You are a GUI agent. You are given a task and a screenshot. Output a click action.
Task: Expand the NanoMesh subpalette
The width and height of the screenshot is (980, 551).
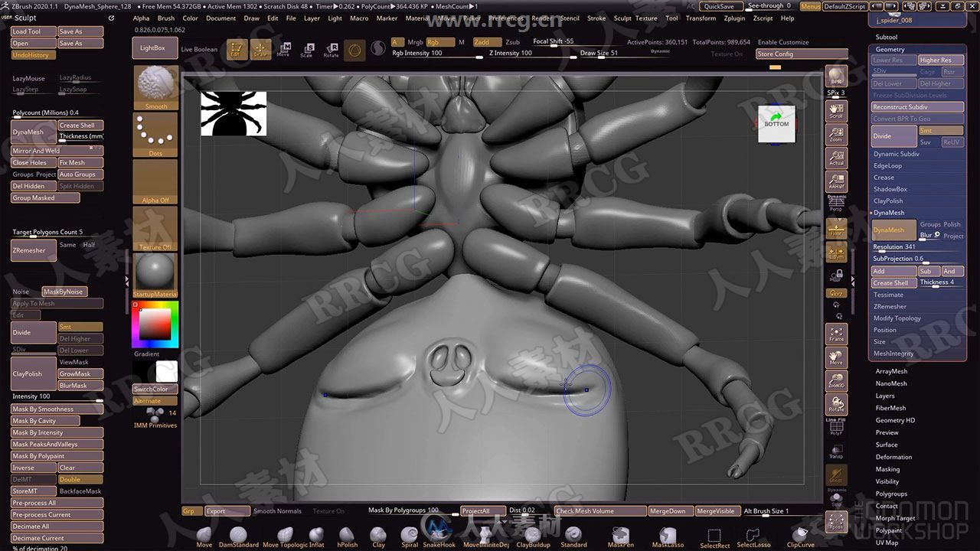(x=891, y=383)
